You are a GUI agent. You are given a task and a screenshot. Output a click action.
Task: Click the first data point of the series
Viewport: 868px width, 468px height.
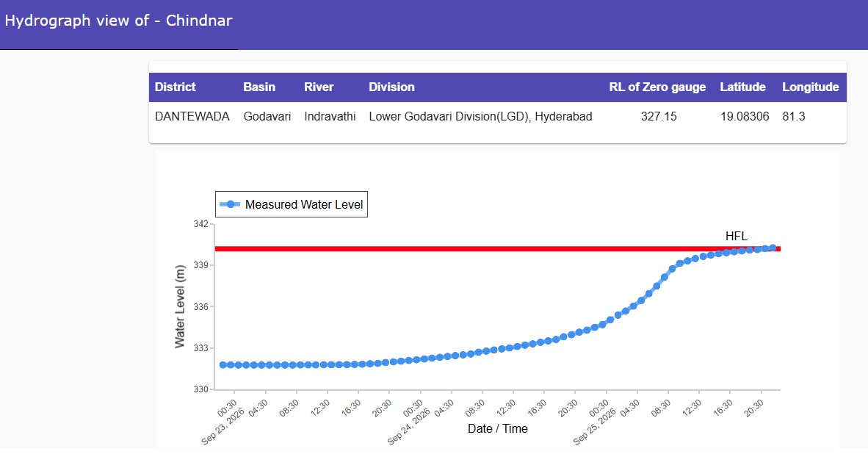tap(223, 365)
